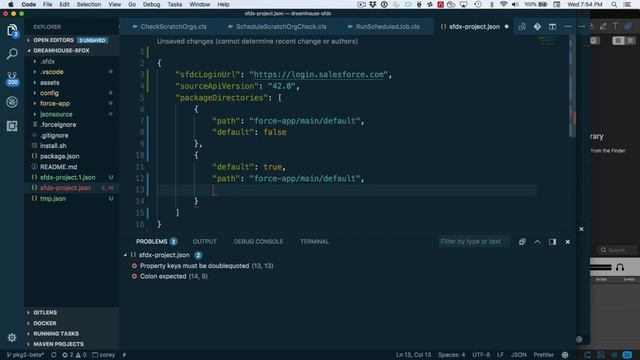Open Source Control view with 200 badge
The width and height of the screenshot is (640, 360).
click(12, 78)
